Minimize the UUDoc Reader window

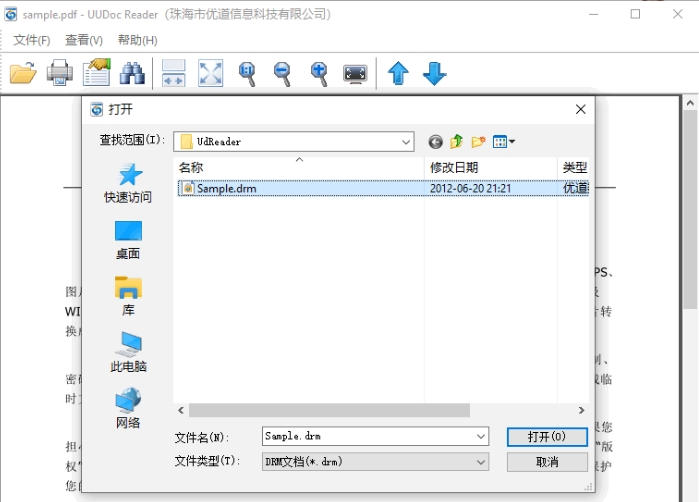pos(593,14)
